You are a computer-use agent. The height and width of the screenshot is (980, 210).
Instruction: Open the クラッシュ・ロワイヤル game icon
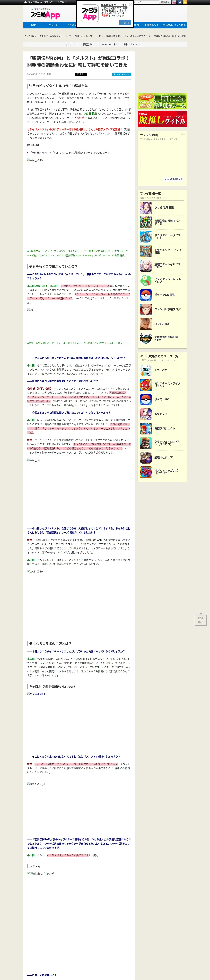coord(146,443)
